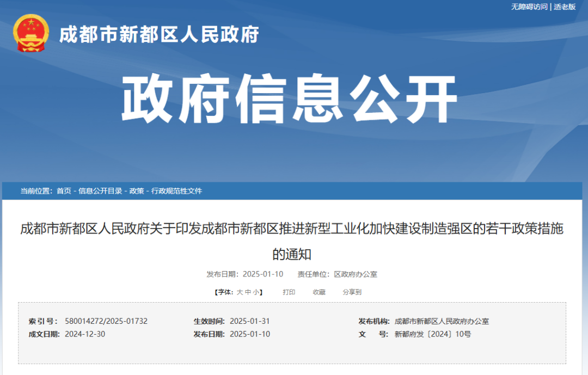Click the national emblem logo

pos(30,33)
